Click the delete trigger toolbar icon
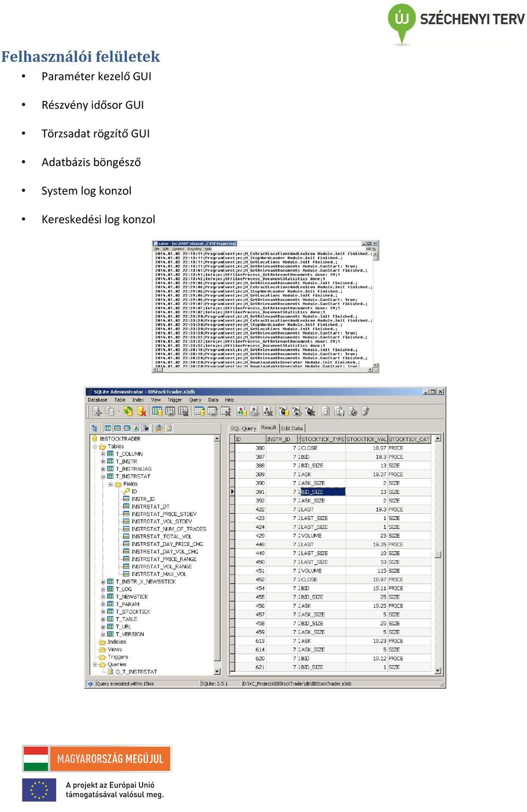The height and width of the screenshot is (812, 527). (310, 411)
